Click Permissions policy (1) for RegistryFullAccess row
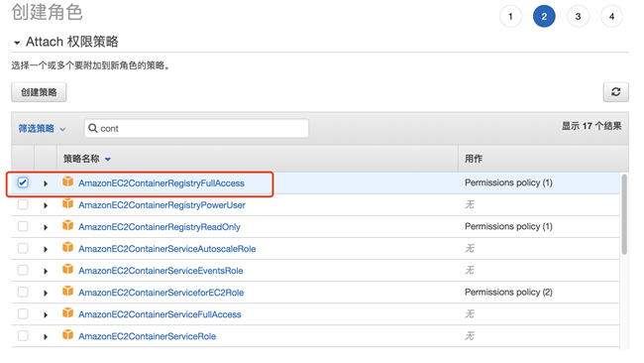This screenshot has height=363, width=644. 508,182
